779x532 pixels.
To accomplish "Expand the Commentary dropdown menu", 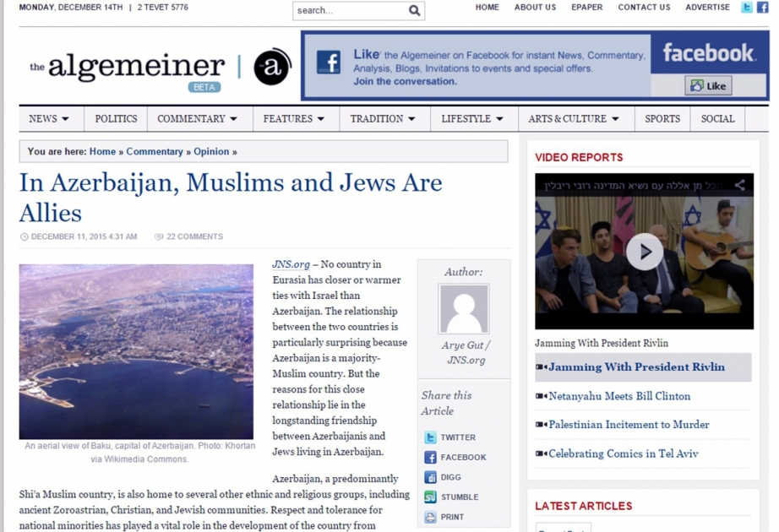I will pyautogui.click(x=199, y=119).
